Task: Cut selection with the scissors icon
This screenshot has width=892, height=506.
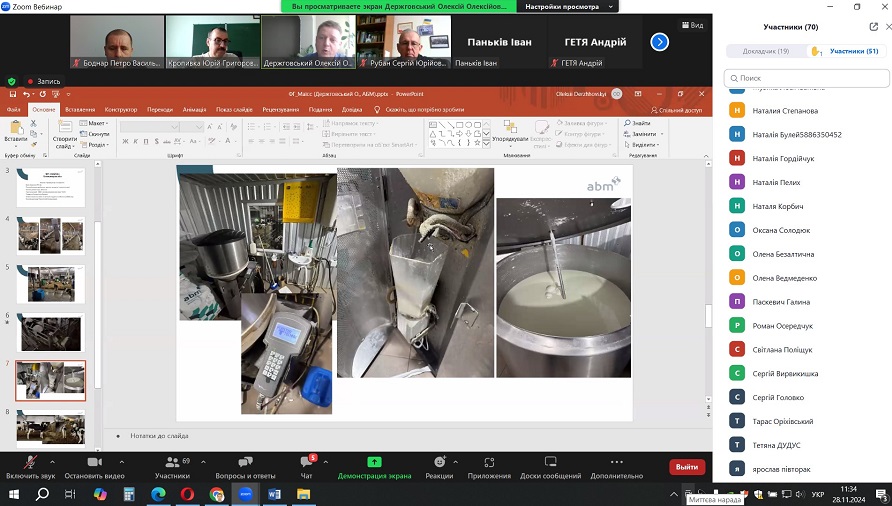Action: coord(34,123)
